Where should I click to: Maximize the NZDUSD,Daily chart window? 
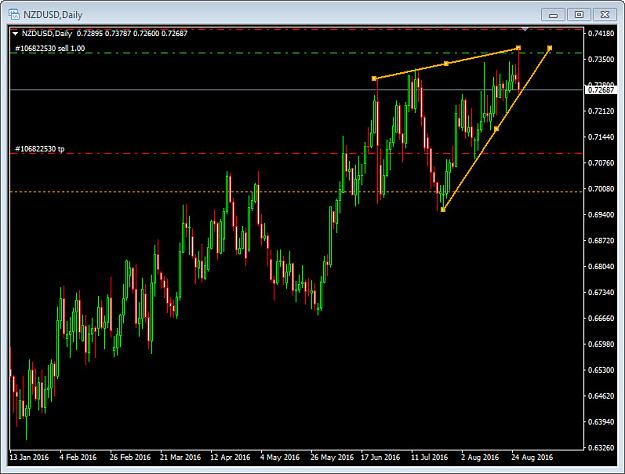(579, 15)
